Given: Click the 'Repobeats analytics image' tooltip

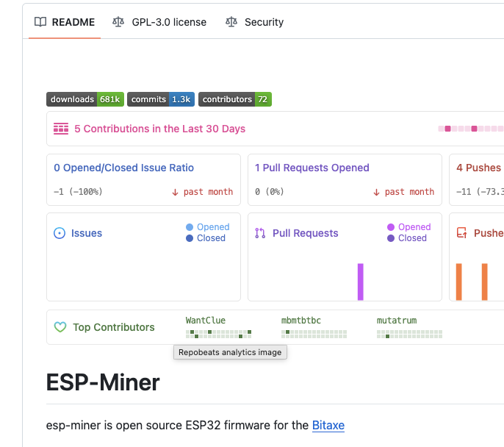Looking at the screenshot, I should (230, 352).
